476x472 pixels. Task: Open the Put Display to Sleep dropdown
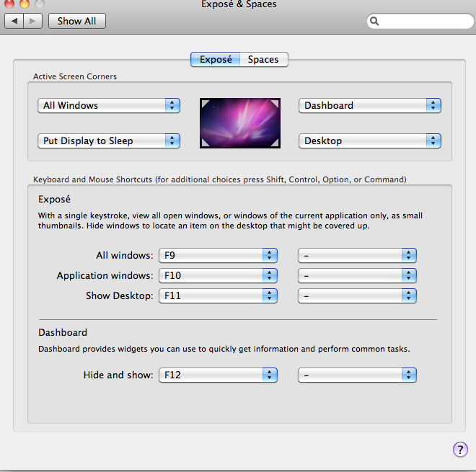109,141
